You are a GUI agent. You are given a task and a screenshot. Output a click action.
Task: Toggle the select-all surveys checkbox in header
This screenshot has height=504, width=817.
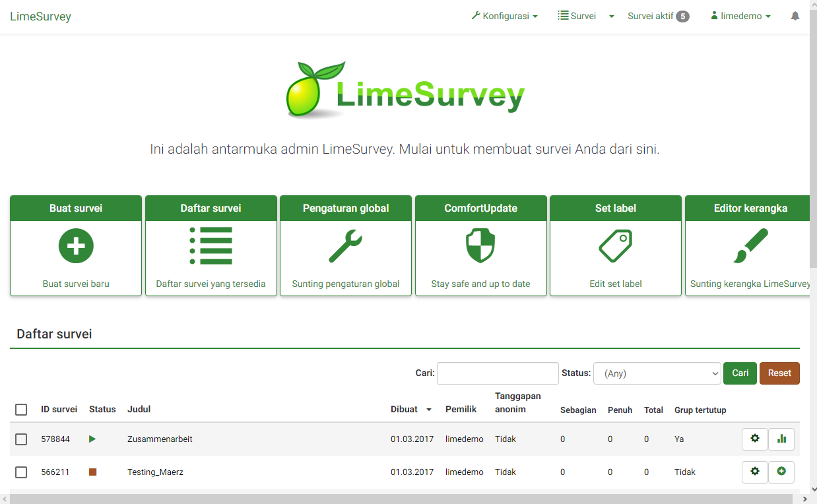(21, 410)
